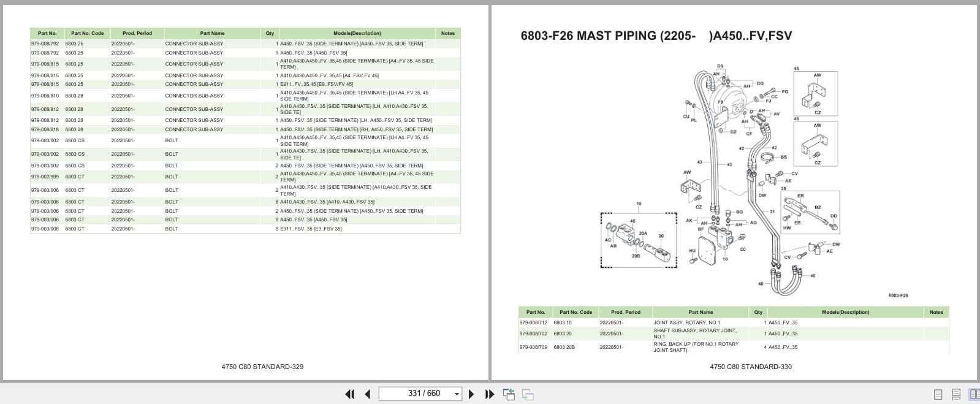Click part number 979-008/818

click(45, 129)
